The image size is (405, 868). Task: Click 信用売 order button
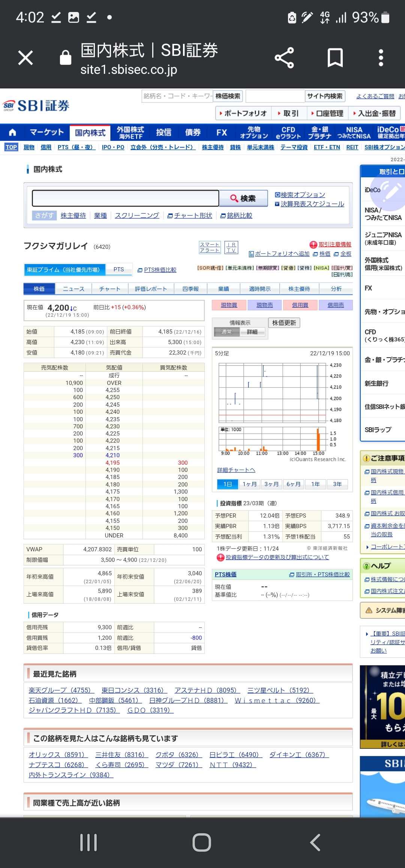point(336,305)
